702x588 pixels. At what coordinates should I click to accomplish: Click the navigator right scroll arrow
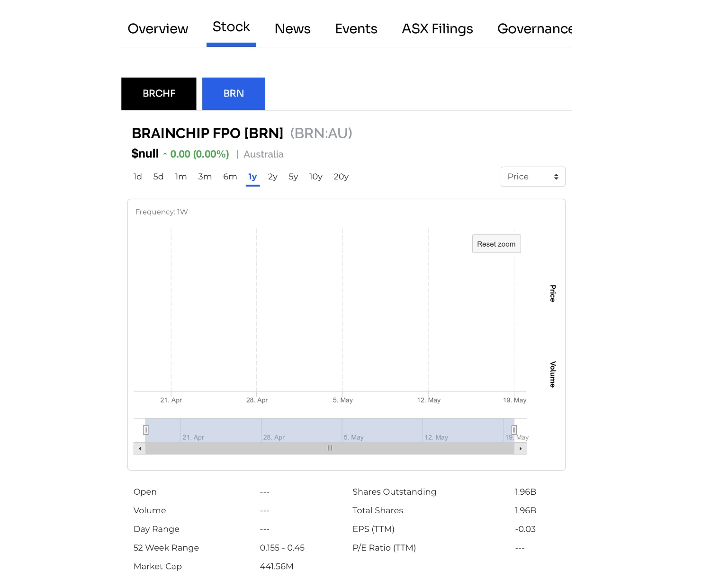click(x=520, y=448)
